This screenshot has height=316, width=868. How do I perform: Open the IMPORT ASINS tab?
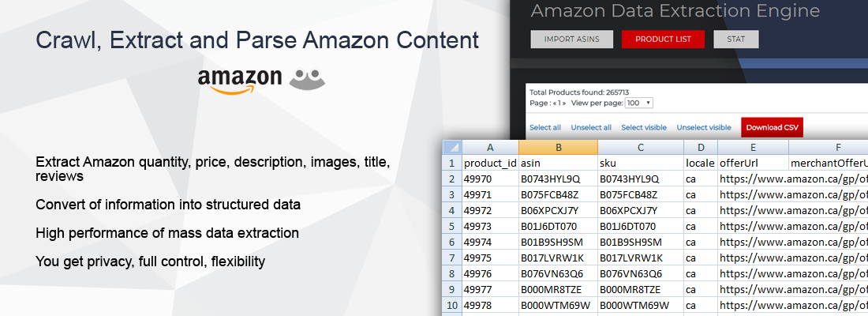click(572, 39)
